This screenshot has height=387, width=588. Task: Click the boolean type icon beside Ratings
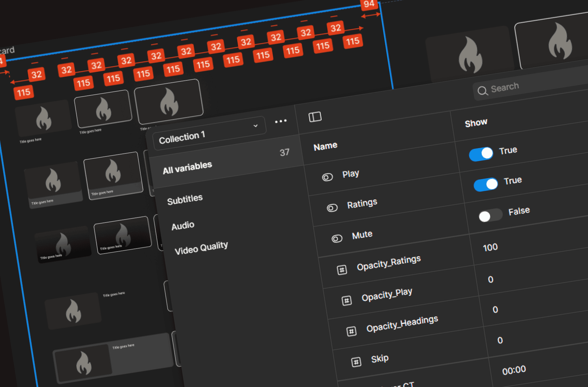(332, 208)
